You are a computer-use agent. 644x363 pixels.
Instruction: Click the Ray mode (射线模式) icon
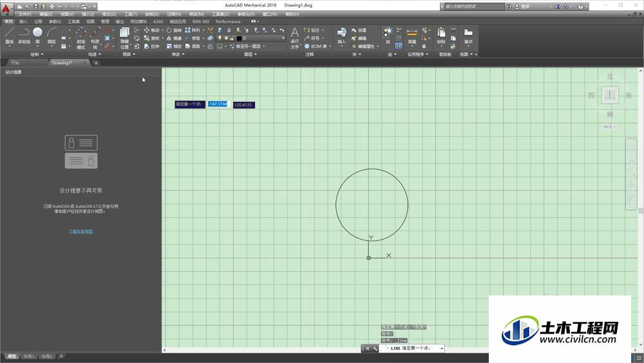coord(81,38)
